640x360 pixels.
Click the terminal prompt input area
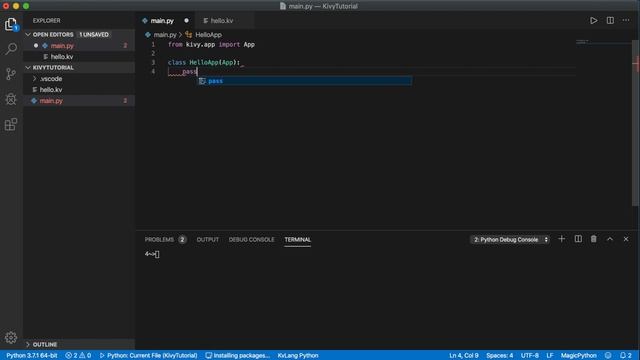pos(157,254)
